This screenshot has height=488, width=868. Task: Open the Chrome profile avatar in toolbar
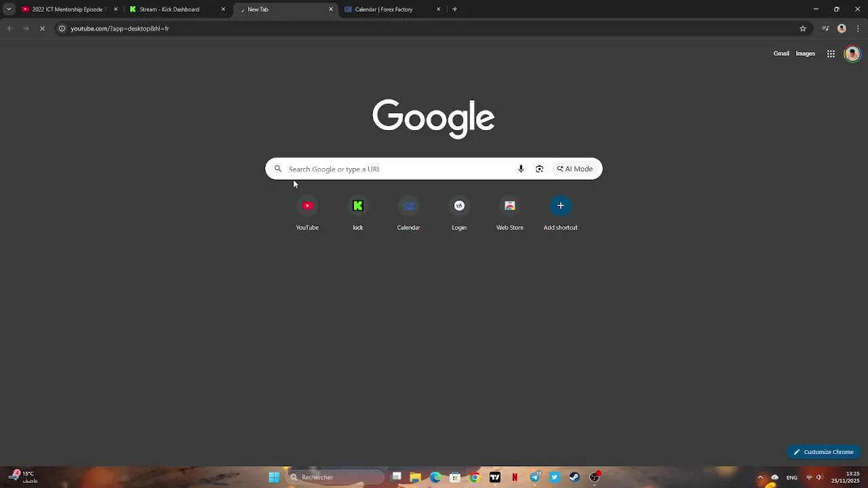842,28
